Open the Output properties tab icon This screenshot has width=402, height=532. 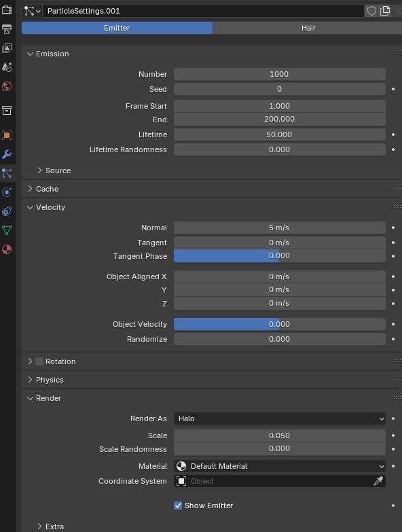(x=7, y=29)
